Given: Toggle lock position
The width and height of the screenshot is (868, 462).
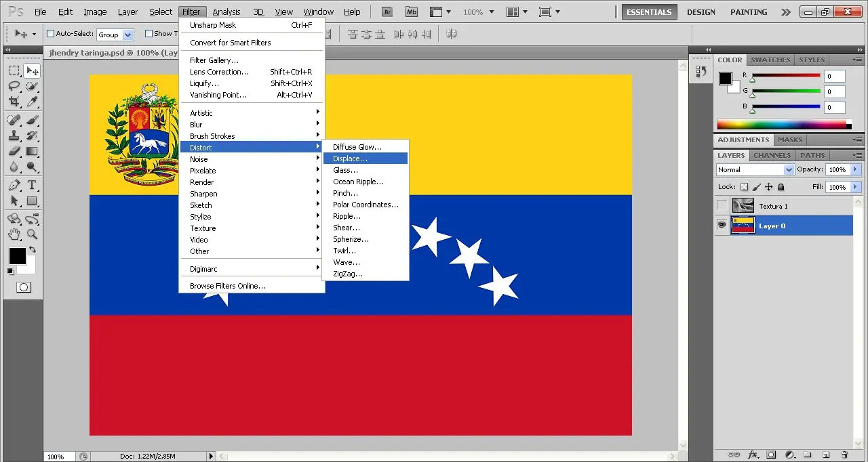Looking at the screenshot, I should coord(769,187).
